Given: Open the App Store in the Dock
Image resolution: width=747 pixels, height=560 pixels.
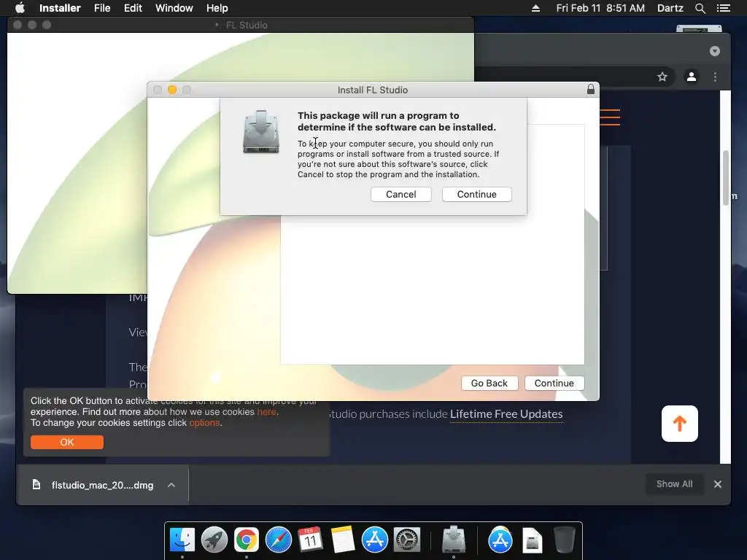Looking at the screenshot, I should click(x=375, y=540).
